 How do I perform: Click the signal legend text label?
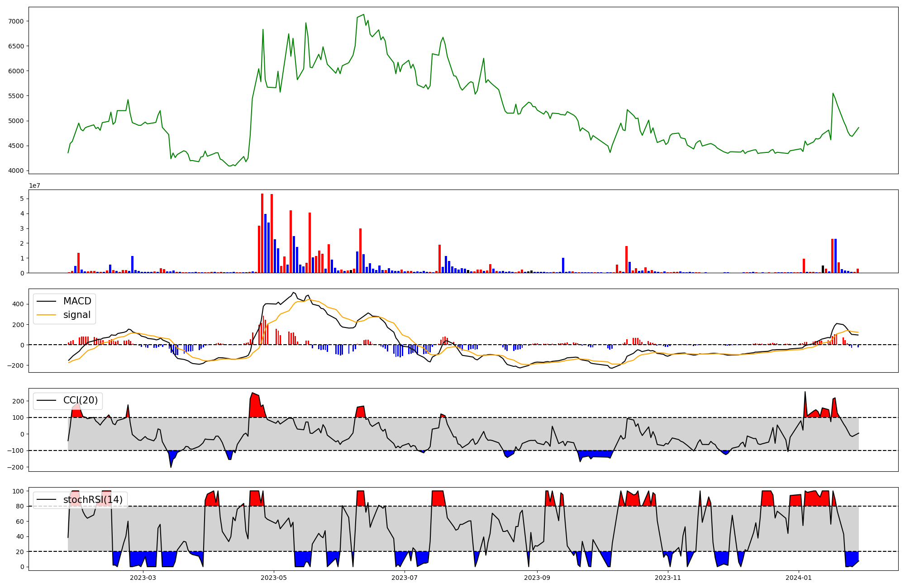77,315
